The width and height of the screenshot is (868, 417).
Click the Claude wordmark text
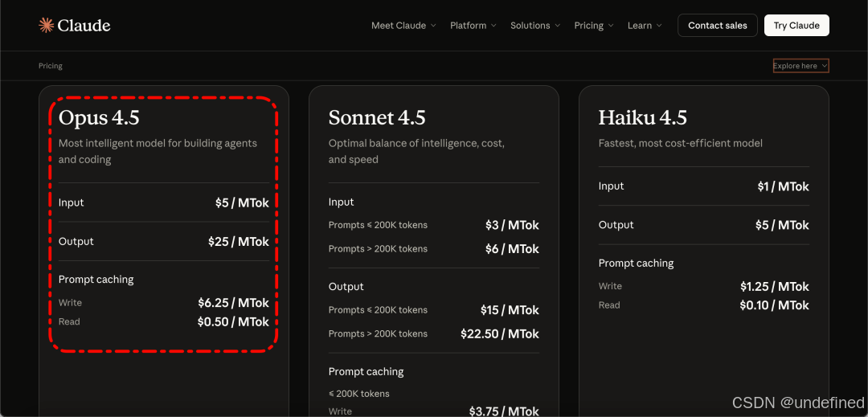tap(84, 26)
